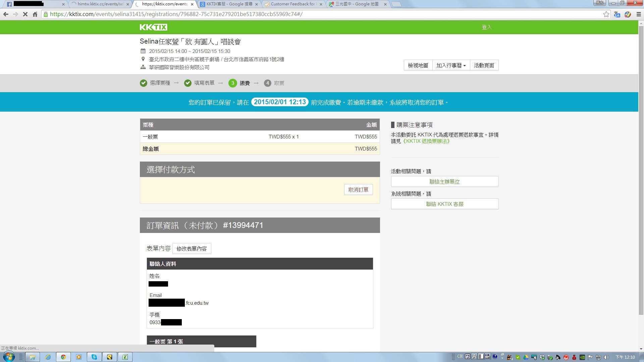This screenshot has height=362, width=644.
Task: Click 檢視地圖 to view the map
Action: (418, 65)
